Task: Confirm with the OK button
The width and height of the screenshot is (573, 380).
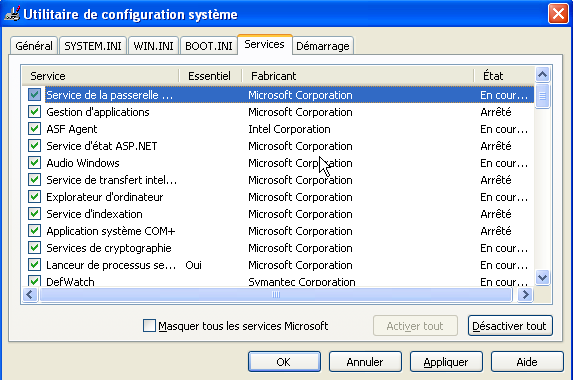Action: (x=284, y=362)
